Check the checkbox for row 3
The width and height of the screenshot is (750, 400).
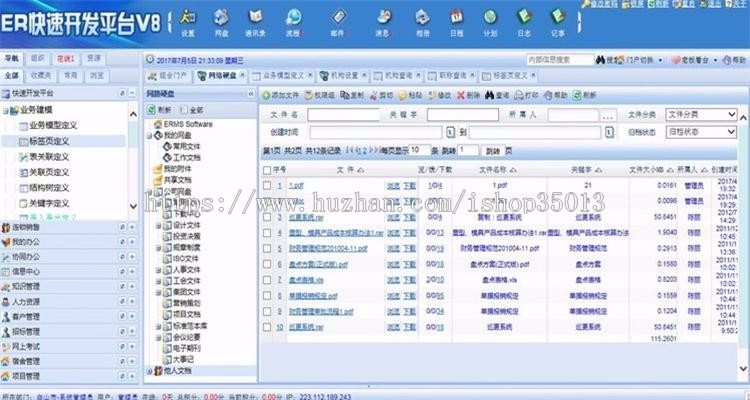point(267,217)
